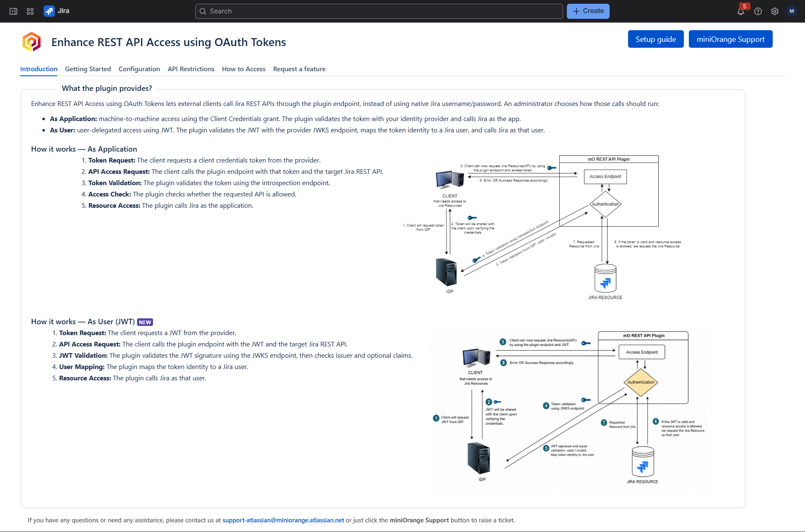
Task: Click the 'Token Validation:' step text
Action: [115, 183]
